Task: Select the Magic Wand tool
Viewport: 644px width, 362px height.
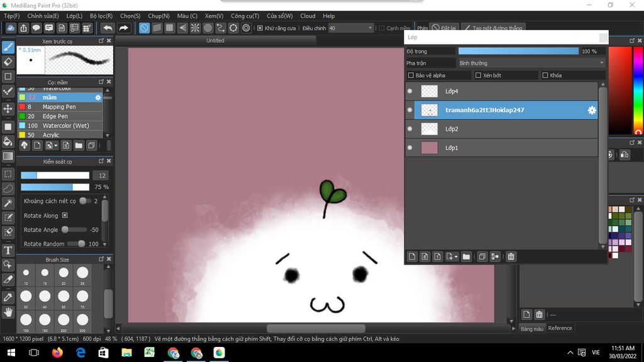Action: [x=8, y=203]
